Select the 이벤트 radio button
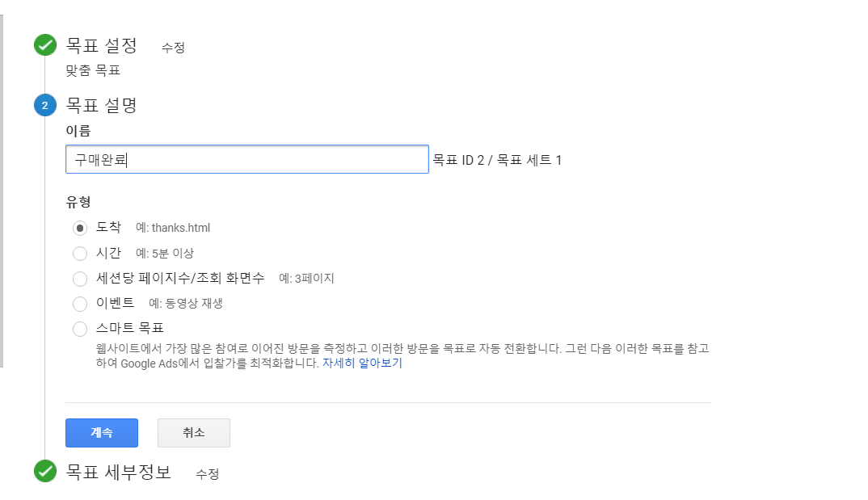The height and width of the screenshot is (500, 868). [x=80, y=304]
